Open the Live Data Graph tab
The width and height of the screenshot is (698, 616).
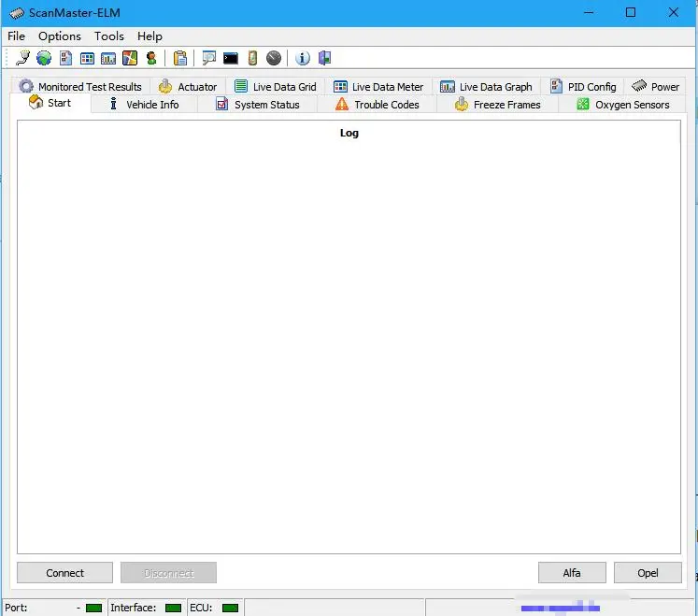[486, 86]
